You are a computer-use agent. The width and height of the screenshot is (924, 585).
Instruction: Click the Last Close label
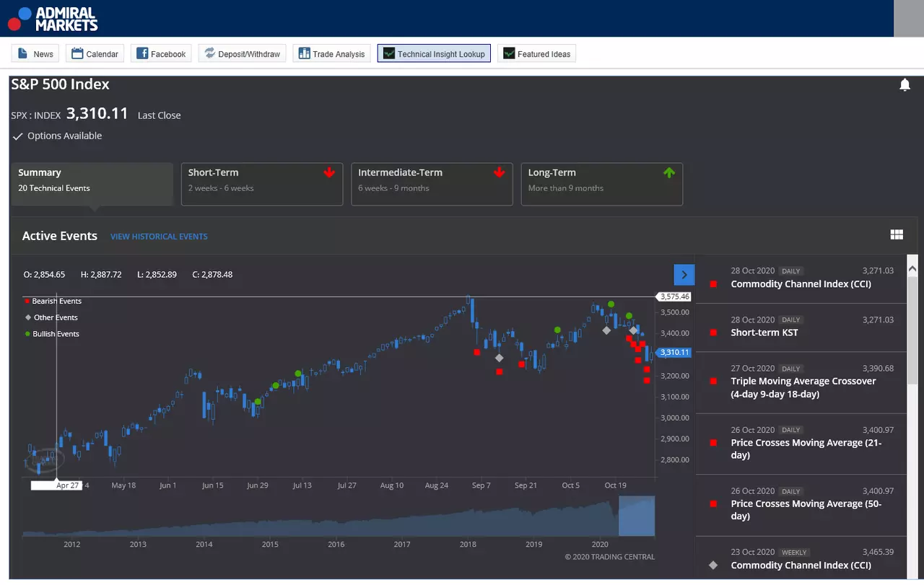pos(160,115)
